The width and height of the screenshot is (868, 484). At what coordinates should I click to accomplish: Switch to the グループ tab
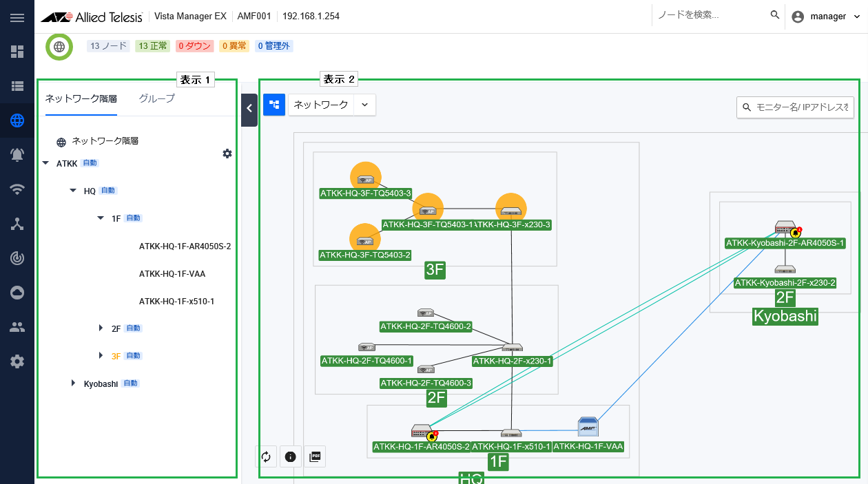[156, 98]
